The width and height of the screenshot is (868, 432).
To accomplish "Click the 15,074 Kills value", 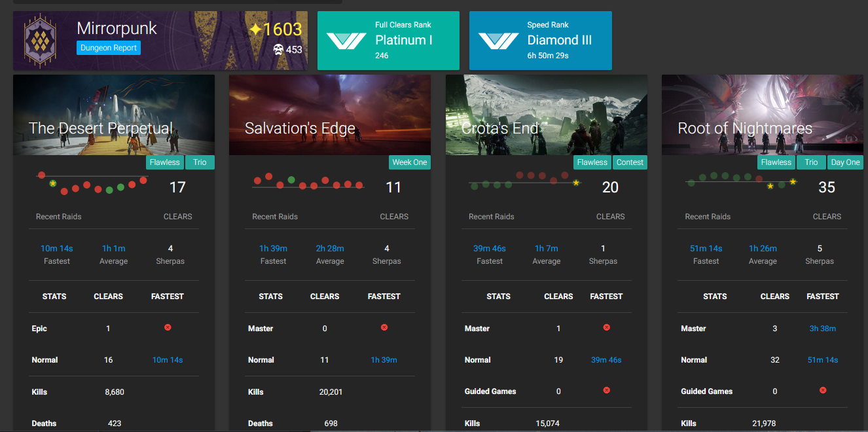I will click(547, 423).
